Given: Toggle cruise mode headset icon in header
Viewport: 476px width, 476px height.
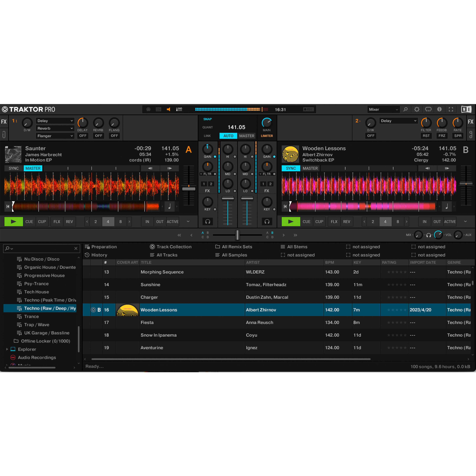Looking at the screenshot, I should 428,109.
